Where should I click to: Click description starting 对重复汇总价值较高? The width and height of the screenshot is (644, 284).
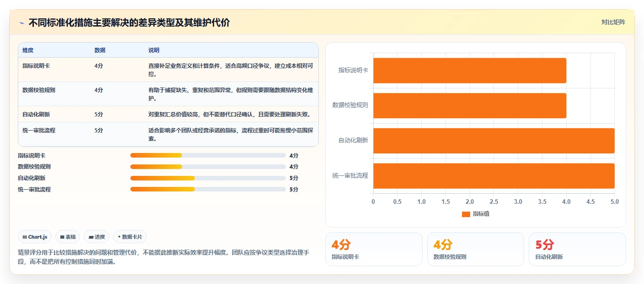click(x=230, y=114)
